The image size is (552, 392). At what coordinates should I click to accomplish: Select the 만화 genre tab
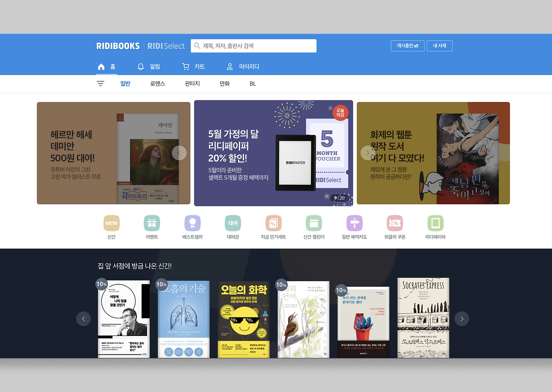click(225, 84)
